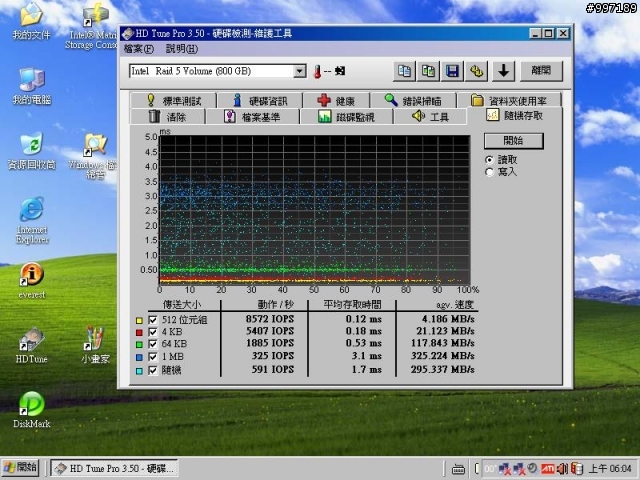Switch to the 資料夾使用率 tab
The width and height of the screenshot is (640, 480).
point(509,100)
